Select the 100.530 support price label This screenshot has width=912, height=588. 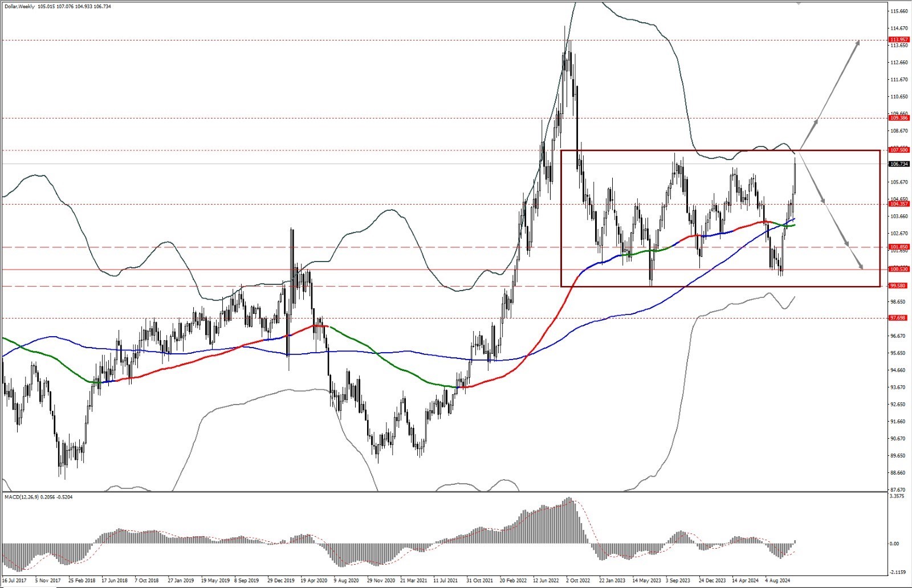point(899,269)
